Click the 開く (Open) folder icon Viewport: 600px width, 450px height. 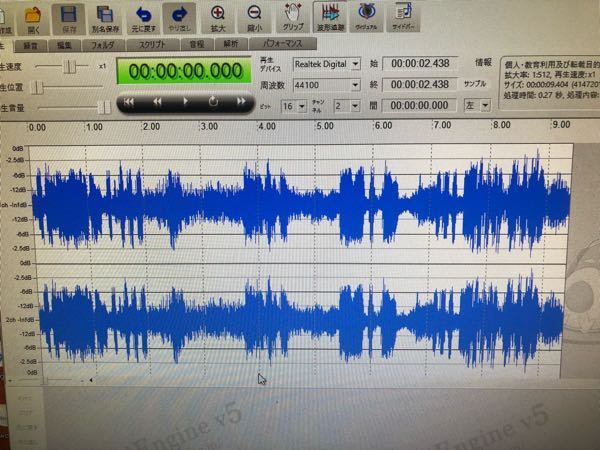click(x=33, y=18)
